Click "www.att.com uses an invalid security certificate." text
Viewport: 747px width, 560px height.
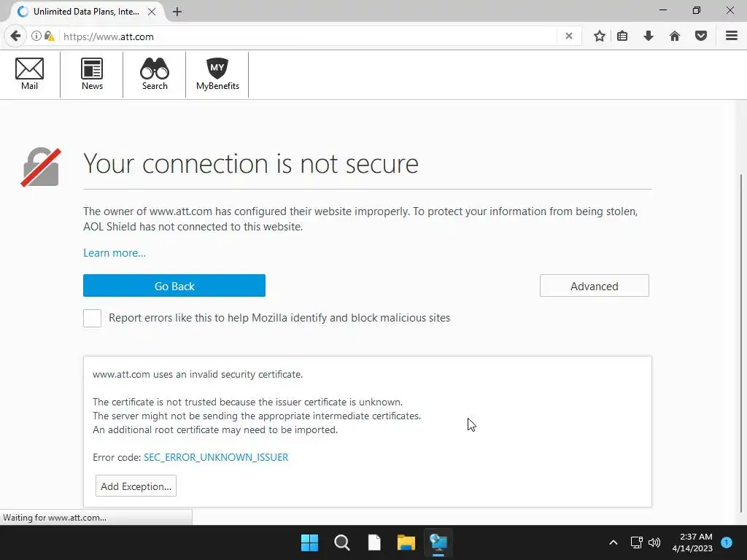tap(198, 374)
